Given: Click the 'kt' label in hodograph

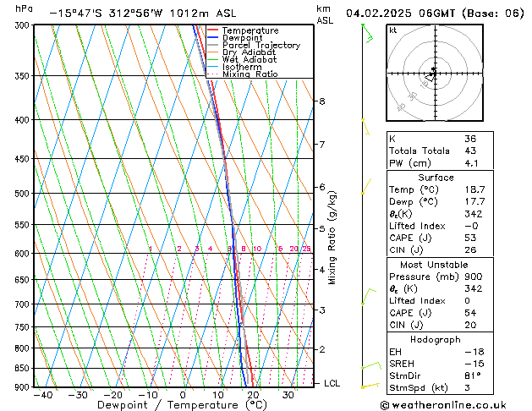Looking at the screenshot, I should (x=393, y=30).
